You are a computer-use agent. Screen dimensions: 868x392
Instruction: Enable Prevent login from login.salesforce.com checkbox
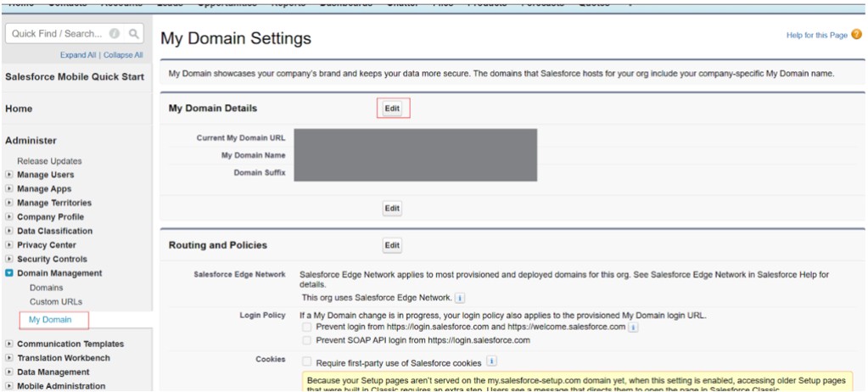click(306, 327)
